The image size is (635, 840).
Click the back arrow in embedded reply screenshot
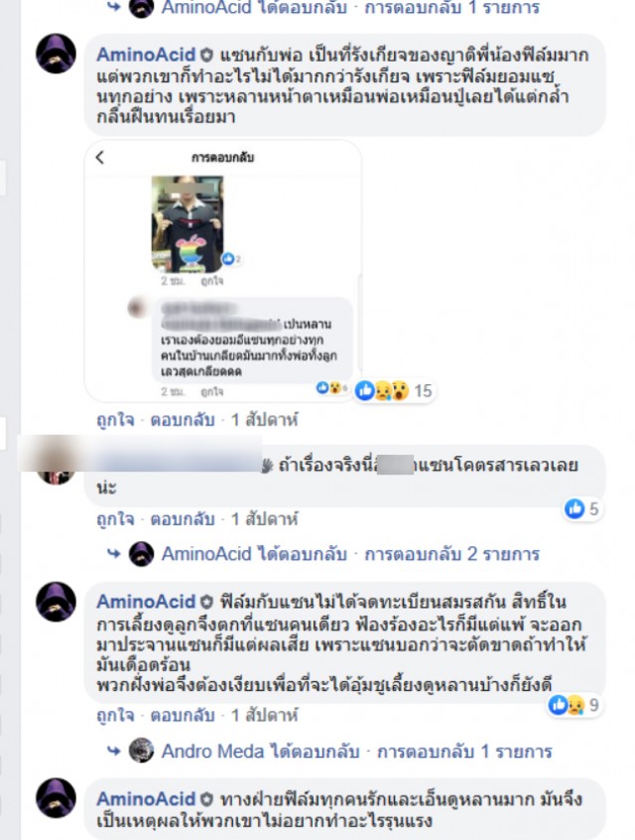click(100, 157)
